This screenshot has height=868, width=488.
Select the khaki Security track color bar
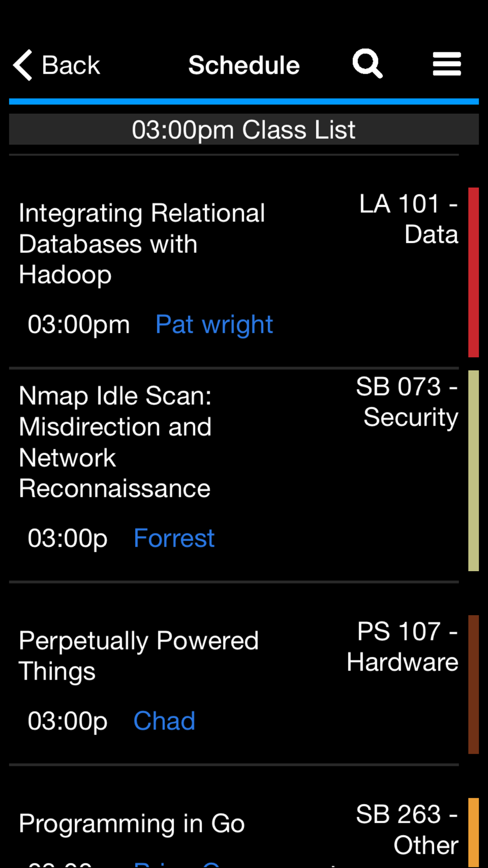[473, 471]
